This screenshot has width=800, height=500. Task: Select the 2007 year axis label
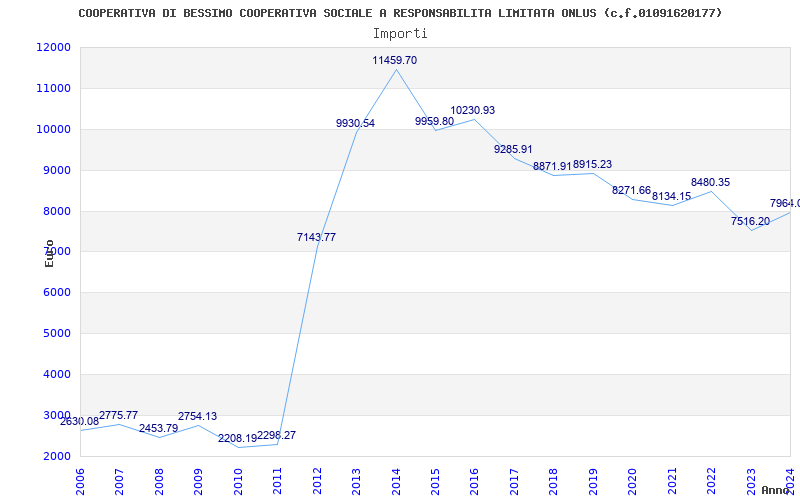click(x=119, y=481)
